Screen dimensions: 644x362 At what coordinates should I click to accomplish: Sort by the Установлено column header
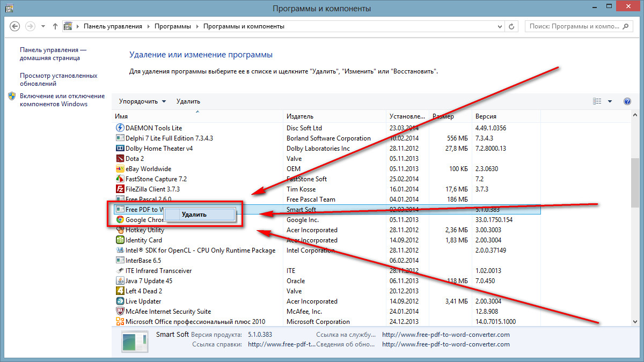pos(408,116)
